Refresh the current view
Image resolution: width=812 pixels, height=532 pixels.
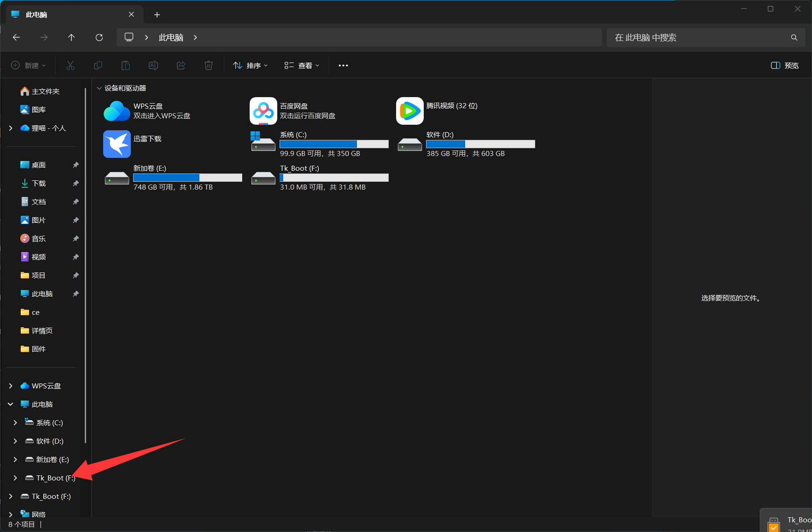point(99,37)
